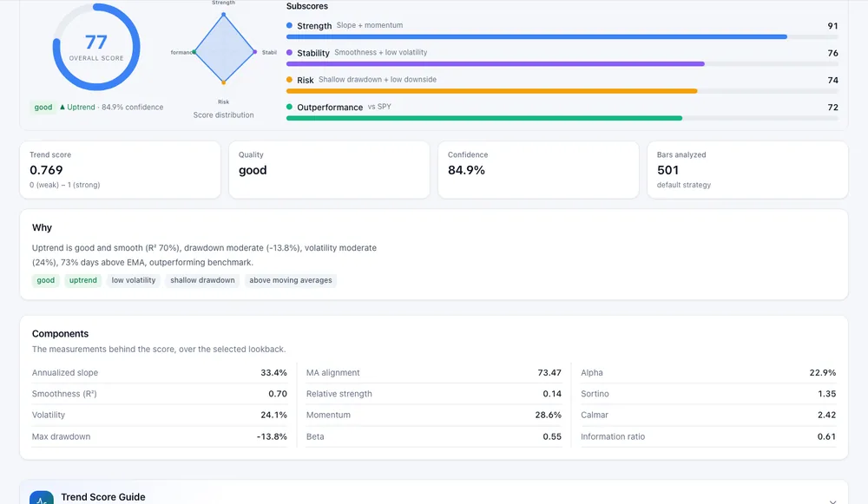Click the Quality good card
Screen dimensions: 868x504
pyautogui.click(x=329, y=170)
